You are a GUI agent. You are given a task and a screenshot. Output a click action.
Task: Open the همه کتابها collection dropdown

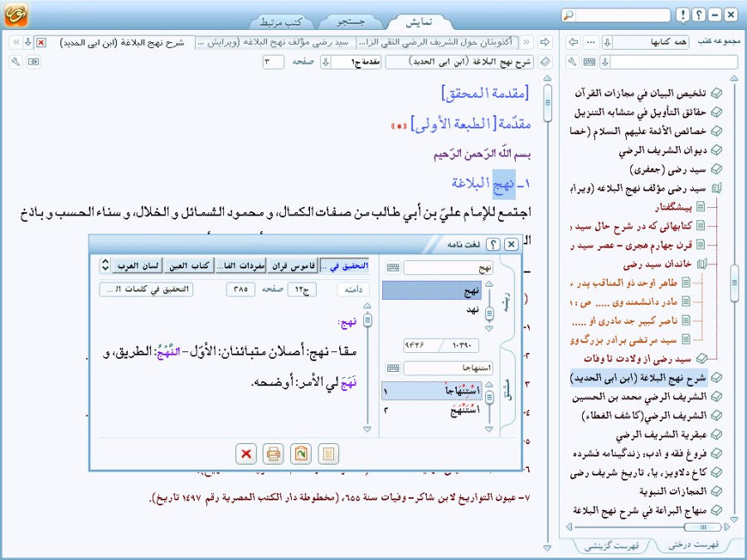608,42
